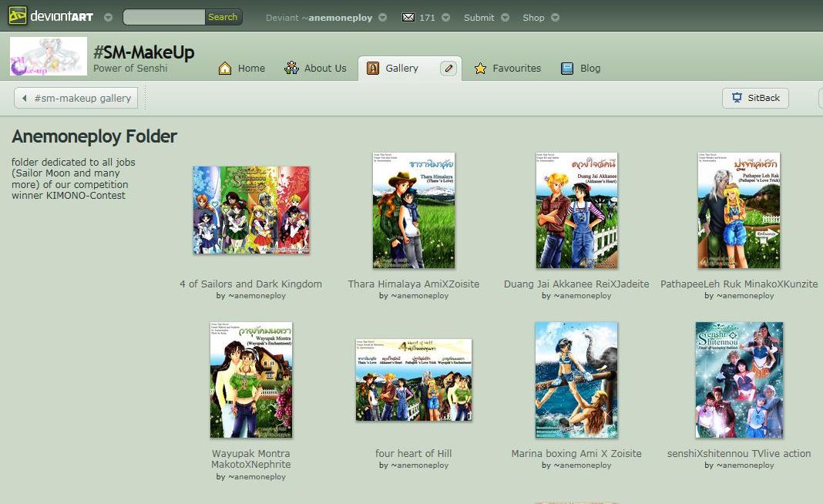This screenshot has height=504, width=823.
Task: Click the SM-MakeUp group avatar image
Action: (x=49, y=56)
